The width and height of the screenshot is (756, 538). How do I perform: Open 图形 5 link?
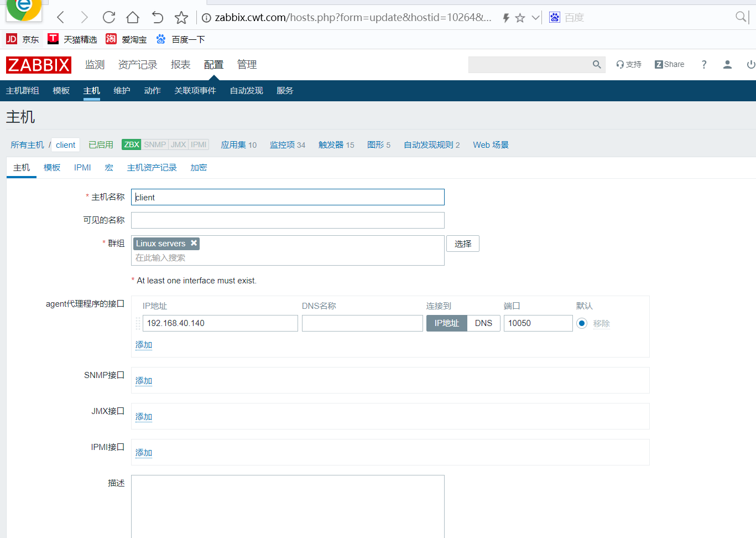click(x=379, y=145)
